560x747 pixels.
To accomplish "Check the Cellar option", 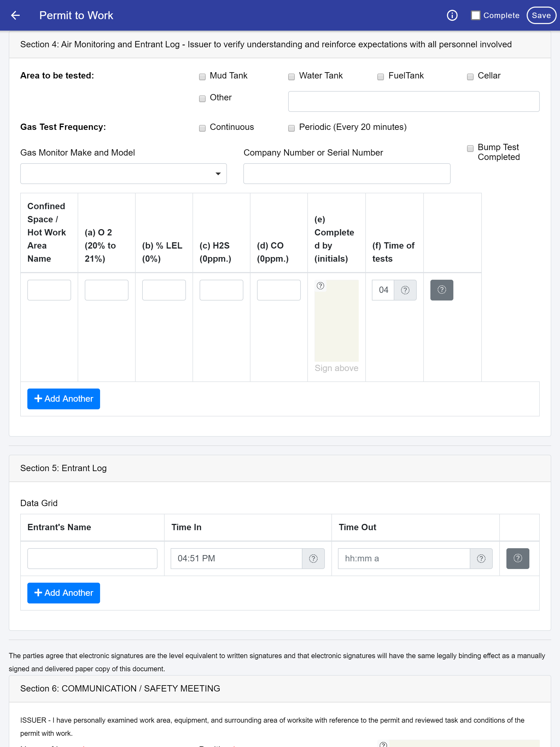I will pyautogui.click(x=470, y=77).
